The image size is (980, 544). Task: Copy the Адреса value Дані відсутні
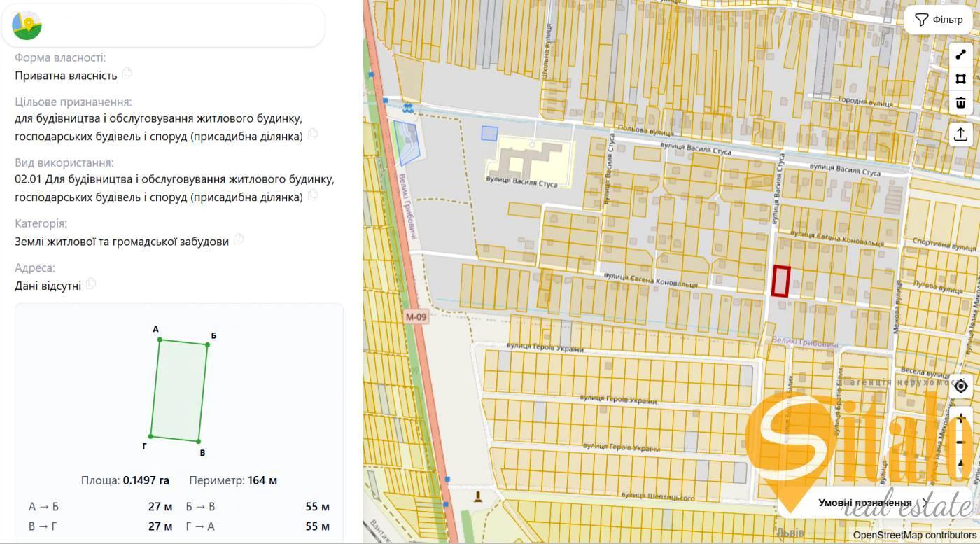91,284
